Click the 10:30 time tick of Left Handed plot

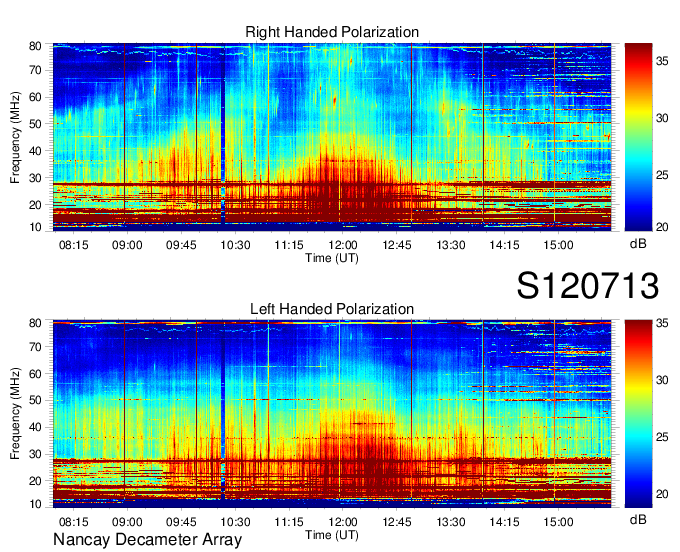tap(235, 522)
